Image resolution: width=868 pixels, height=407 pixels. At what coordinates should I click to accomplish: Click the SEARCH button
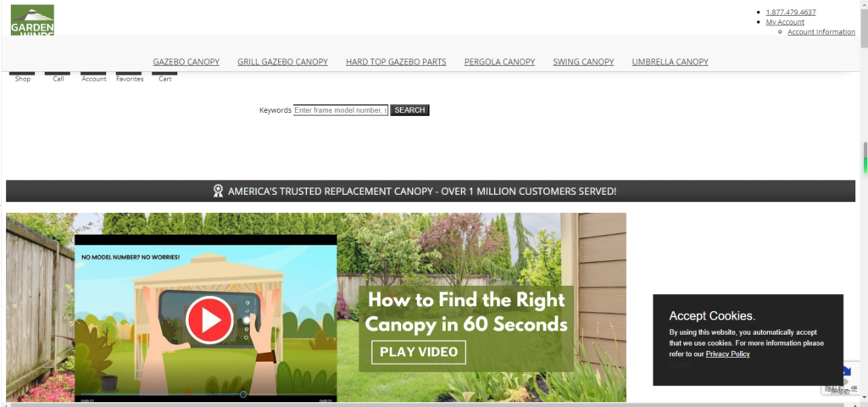point(409,110)
